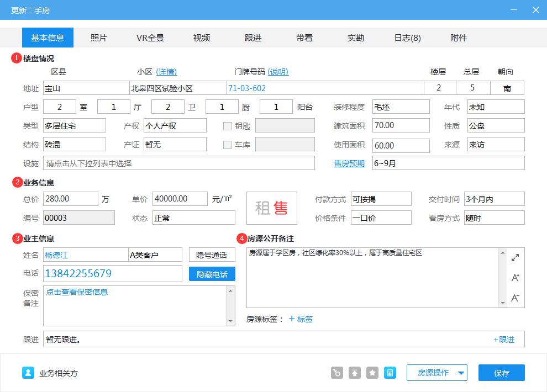Click the upload-to-top arrow icon

(x=354, y=373)
